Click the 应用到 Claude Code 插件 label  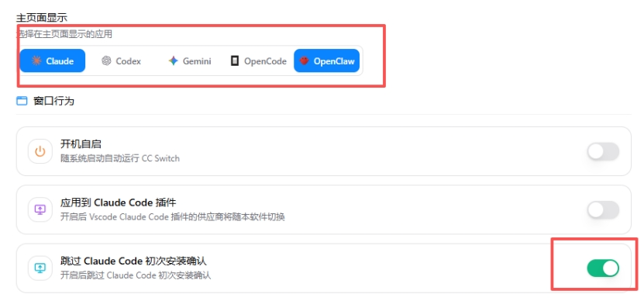[x=119, y=202]
